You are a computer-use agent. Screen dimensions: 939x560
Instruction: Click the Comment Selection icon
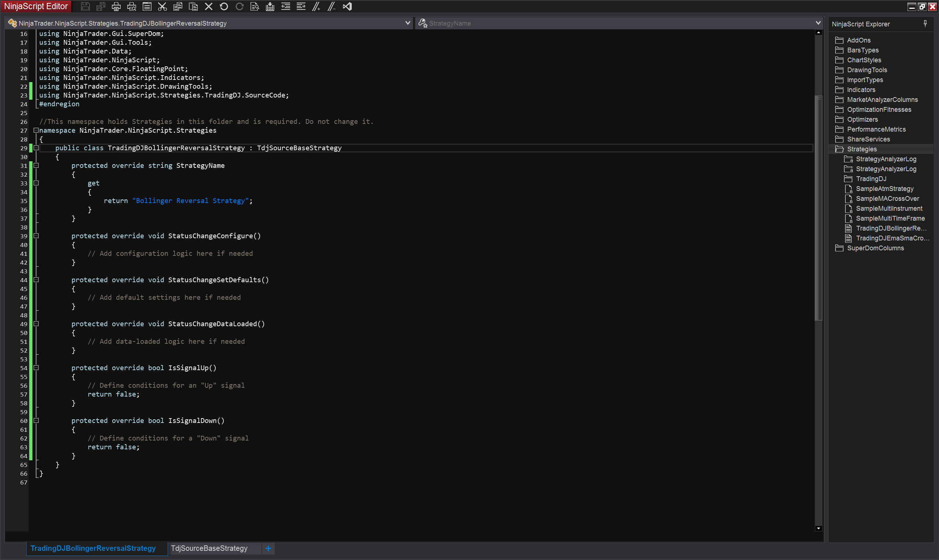(317, 7)
